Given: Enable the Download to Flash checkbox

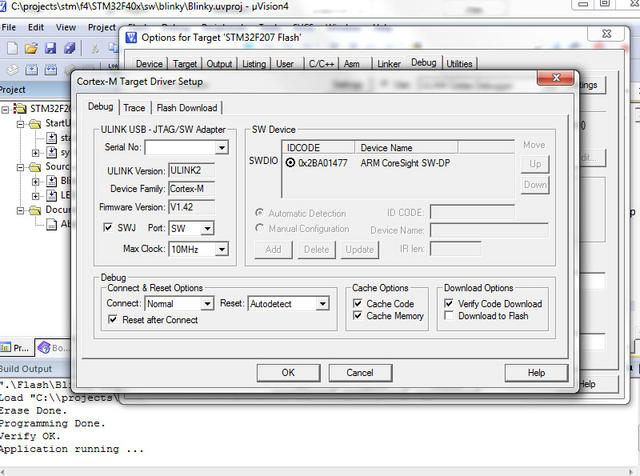Looking at the screenshot, I should [x=449, y=316].
